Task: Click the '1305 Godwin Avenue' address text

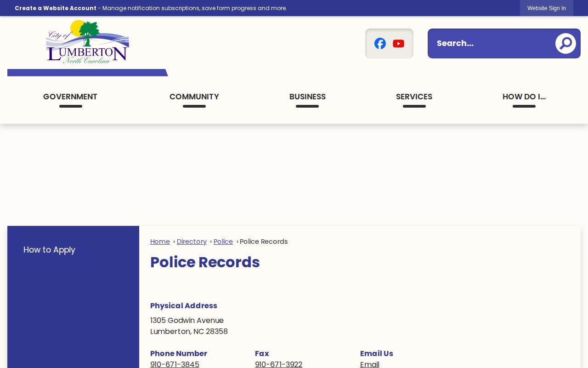Action: 187,320
